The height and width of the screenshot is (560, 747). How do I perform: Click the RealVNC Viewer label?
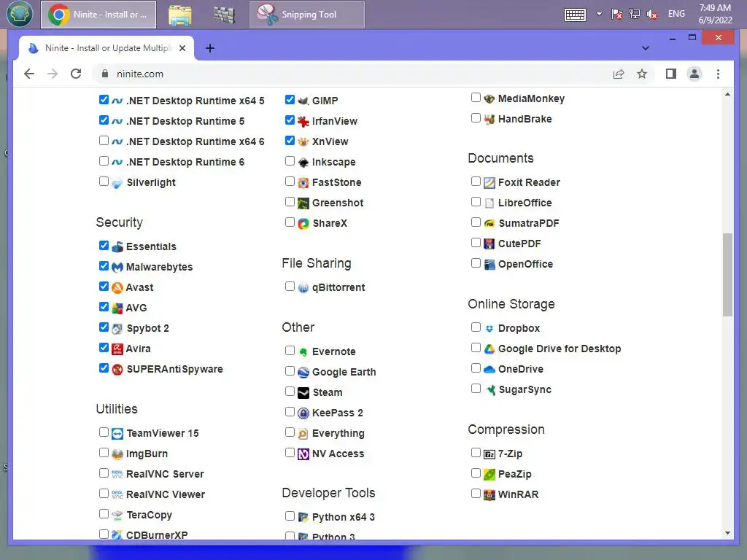point(166,495)
